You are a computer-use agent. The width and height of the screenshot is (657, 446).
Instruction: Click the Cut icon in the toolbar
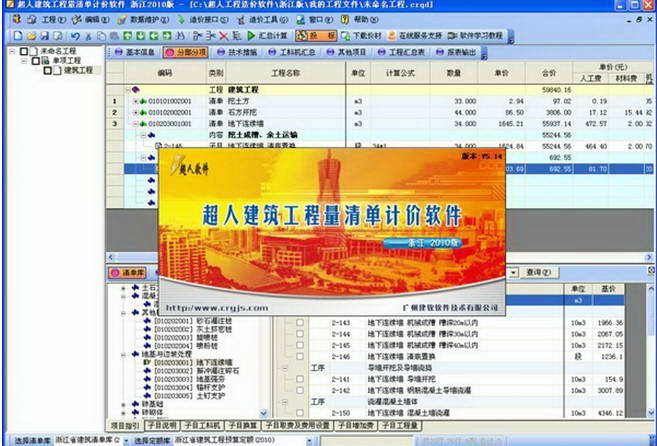coord(88,36)
